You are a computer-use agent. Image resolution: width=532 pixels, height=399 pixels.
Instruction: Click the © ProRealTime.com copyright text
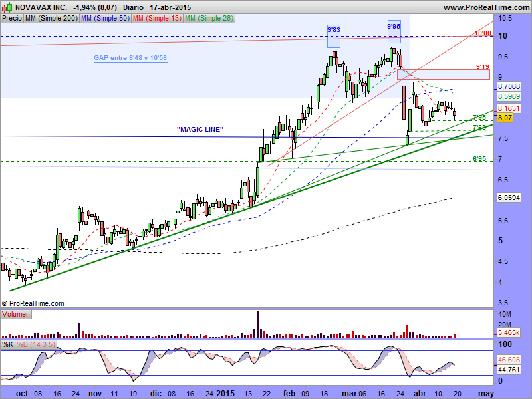[33, 303]
